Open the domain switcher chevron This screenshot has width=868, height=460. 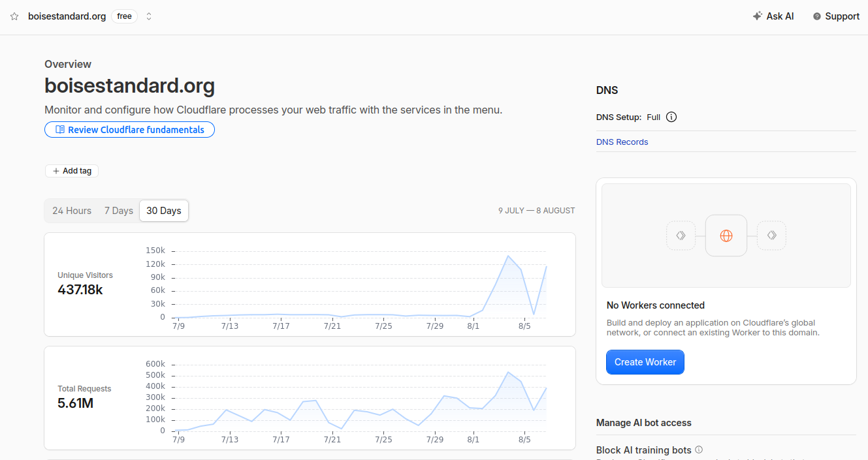(149, 16)
